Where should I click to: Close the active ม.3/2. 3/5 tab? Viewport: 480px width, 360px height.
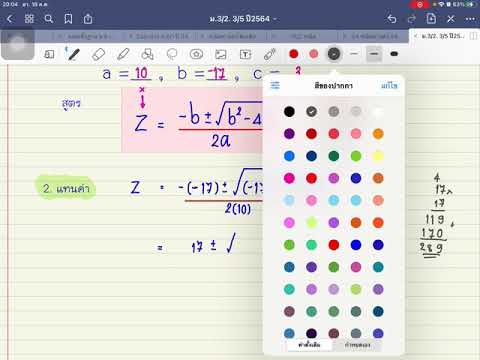click(x=415, y=36)
